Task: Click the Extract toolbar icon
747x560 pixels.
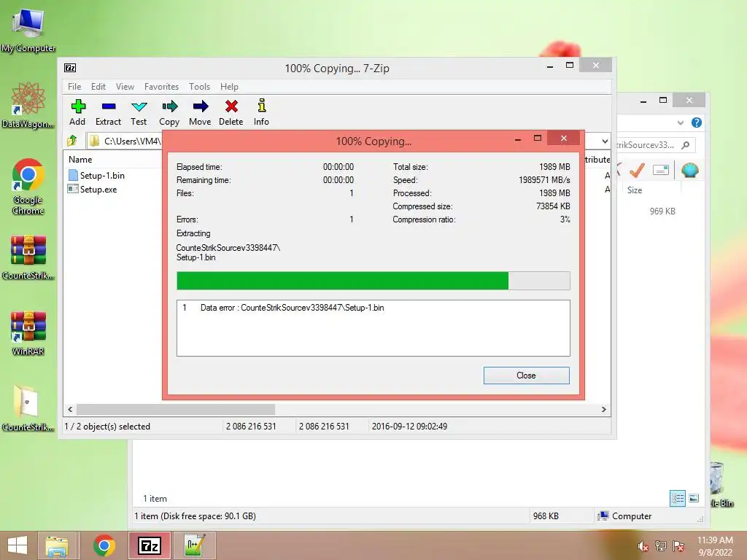Action: coord(109,106)
